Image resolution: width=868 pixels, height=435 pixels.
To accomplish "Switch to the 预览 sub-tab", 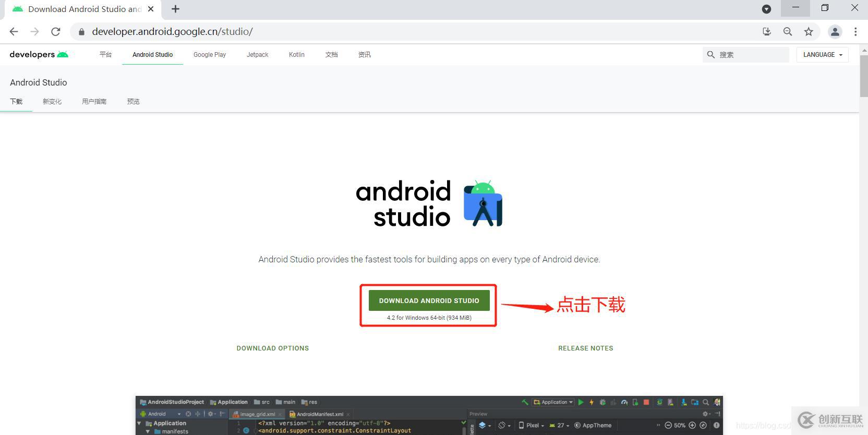I will (134, 101).
